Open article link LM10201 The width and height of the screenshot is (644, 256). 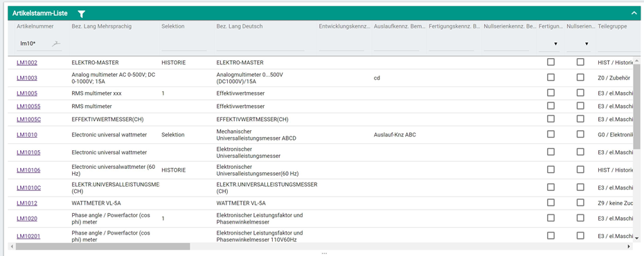coord(28,237)
